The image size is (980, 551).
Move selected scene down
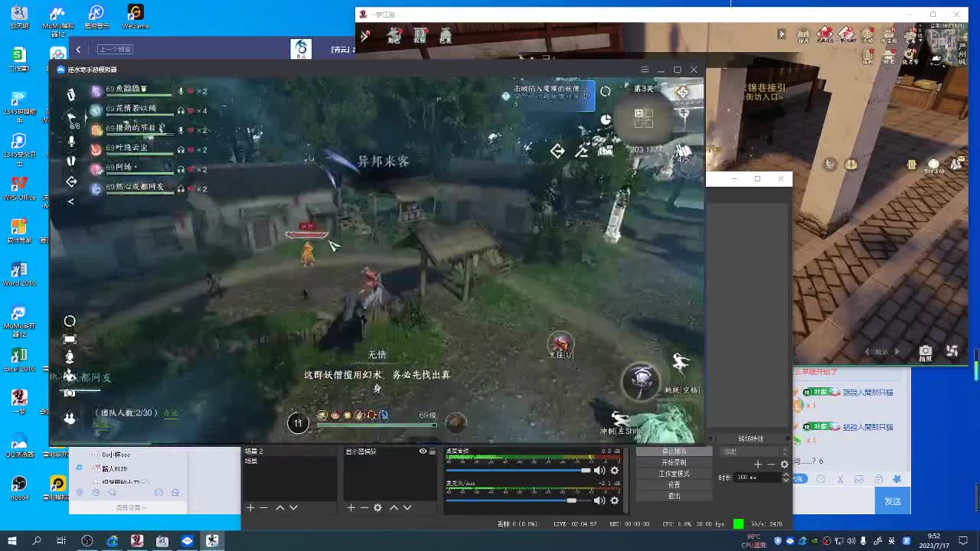(292, 507)
